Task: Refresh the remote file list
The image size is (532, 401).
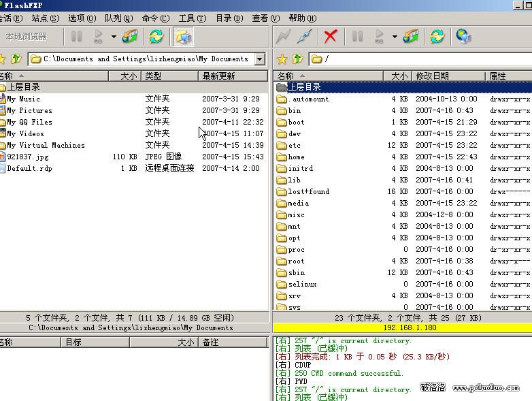Action: 437,36
